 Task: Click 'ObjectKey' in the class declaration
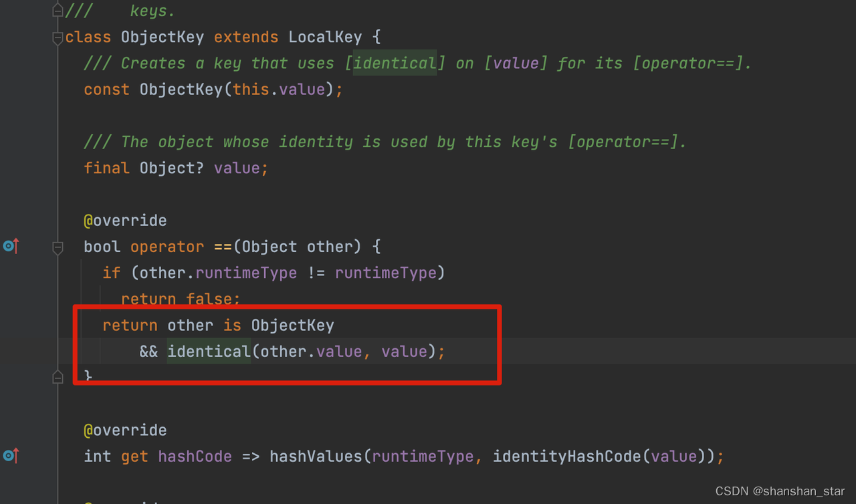point(163,37)
